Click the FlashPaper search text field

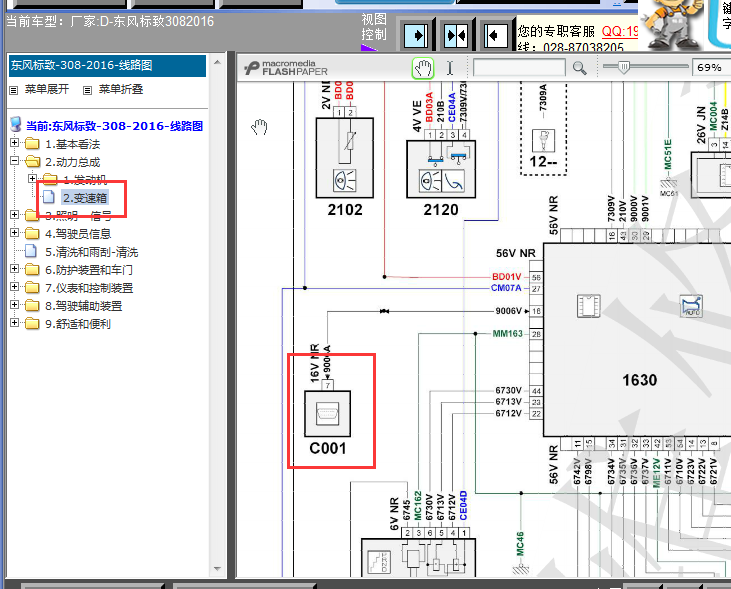[x=519, y=68]
